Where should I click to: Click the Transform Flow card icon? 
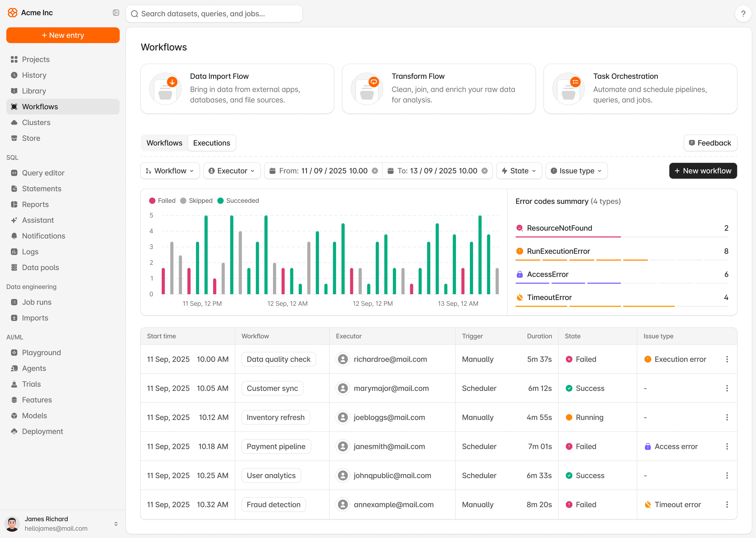coord(367,89)
